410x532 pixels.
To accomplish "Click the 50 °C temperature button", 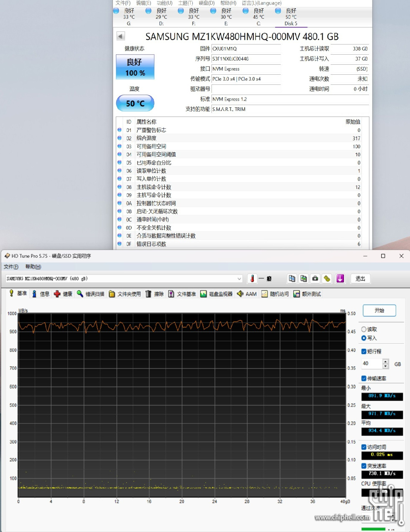I will click(x=135, y=103).
